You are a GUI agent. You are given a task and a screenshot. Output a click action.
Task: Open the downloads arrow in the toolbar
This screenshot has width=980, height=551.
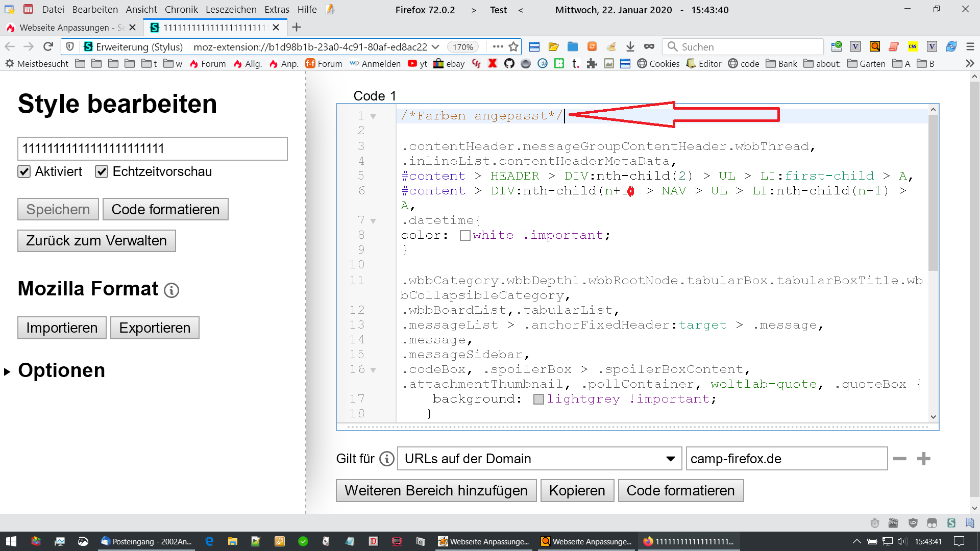630,47
